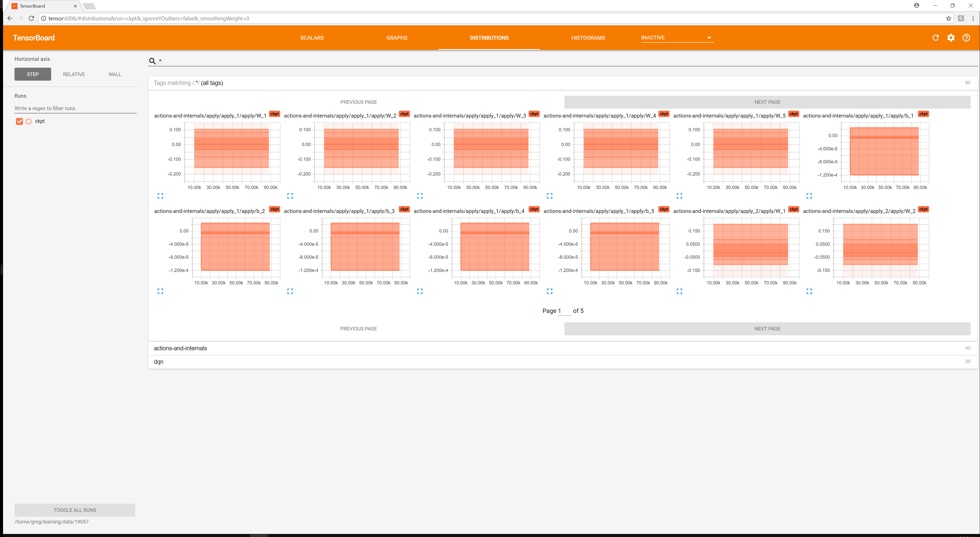Uncheck the ckpt run checkbox
Screen dimensions: 980x537
[19, 121]
